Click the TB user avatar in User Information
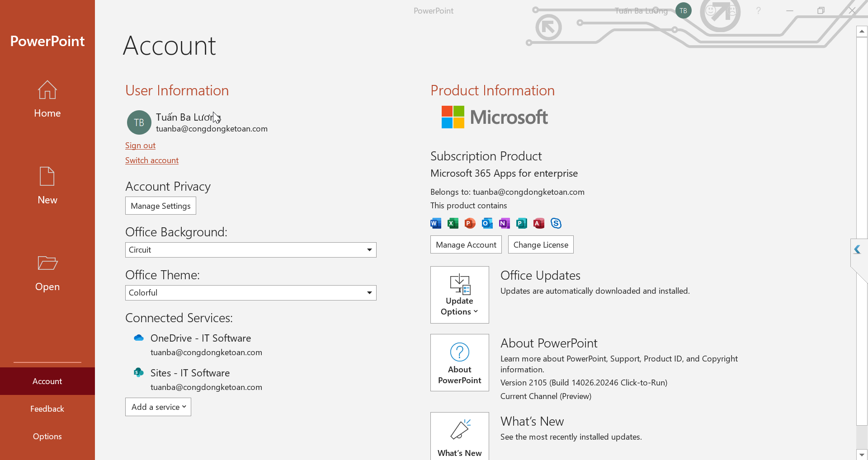This screenshot has width=868, height=460. pos(139,122)
